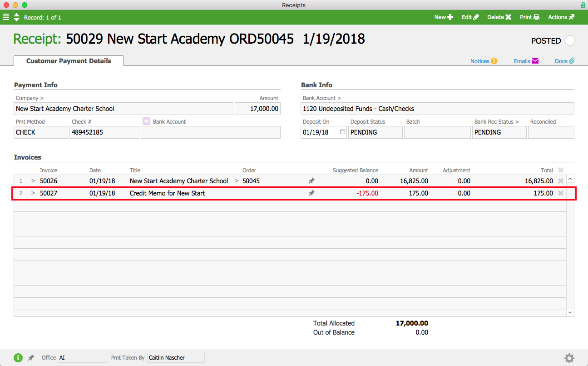This screenshot has width=588, height=366.
Task: Open Docs attachments link
Action: coord(565,61)
